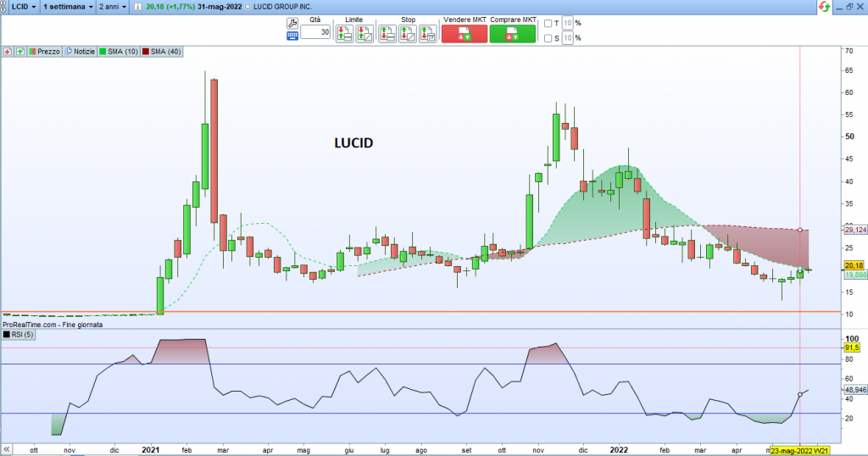
Task: Click the red down-arrow icon left of Prezzo
Action: pyautogui.click(x=8, y=52)
